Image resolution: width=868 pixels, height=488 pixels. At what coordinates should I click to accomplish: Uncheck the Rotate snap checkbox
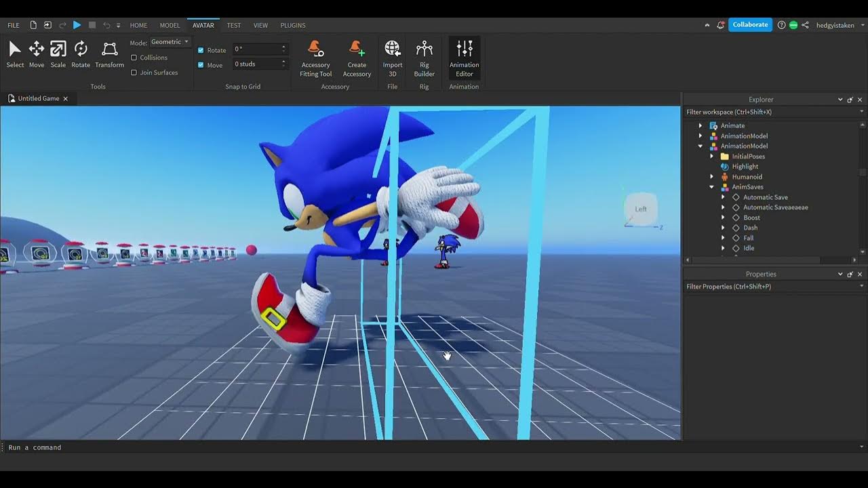(201, 50)
